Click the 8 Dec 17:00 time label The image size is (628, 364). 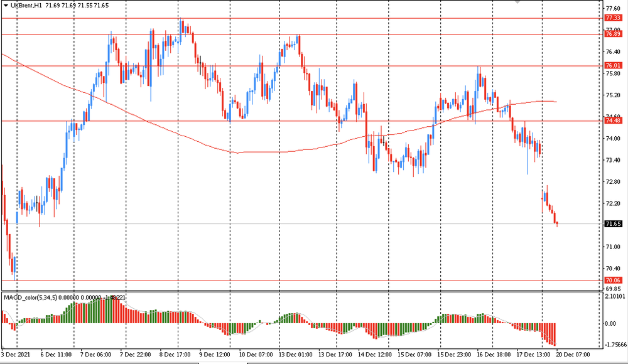tap(175, 355)
